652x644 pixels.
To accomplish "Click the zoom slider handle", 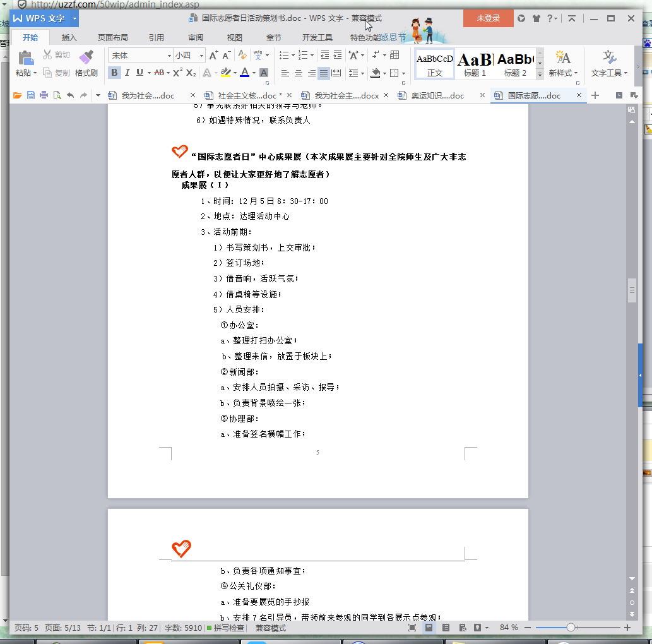I will click(x=571, y=628).
